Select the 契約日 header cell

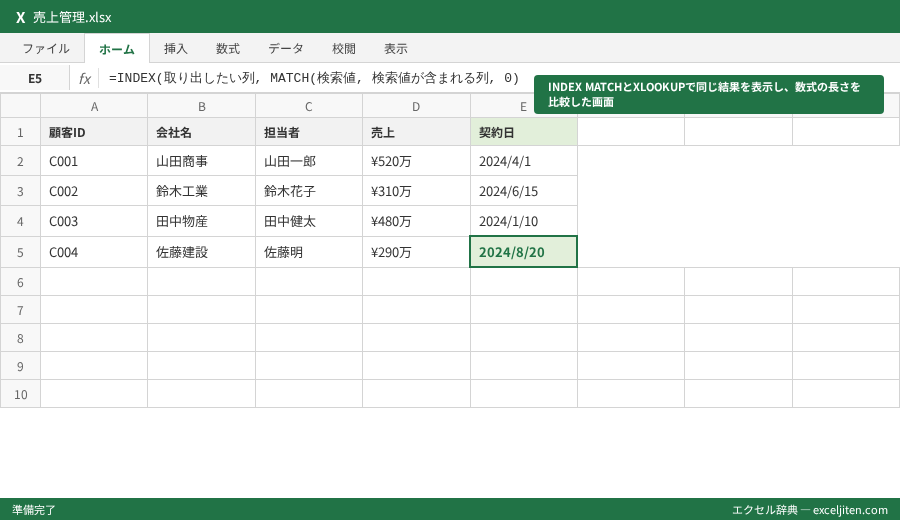(x=523, y=133)
